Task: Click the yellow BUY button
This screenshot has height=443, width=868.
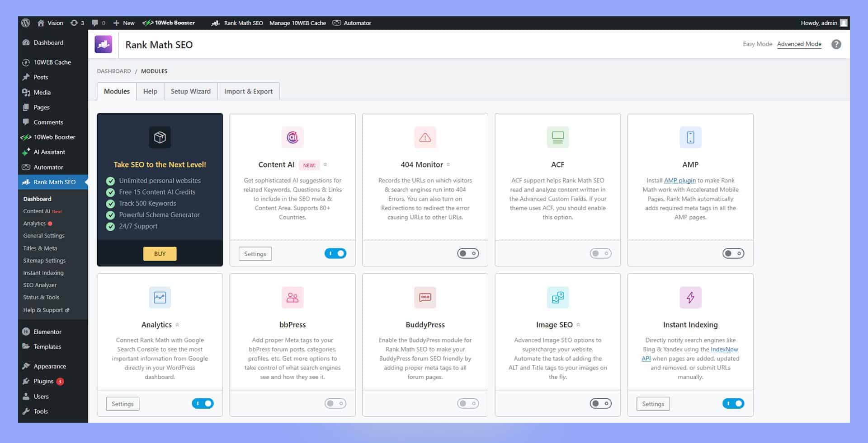Action: tap(160, 254)
